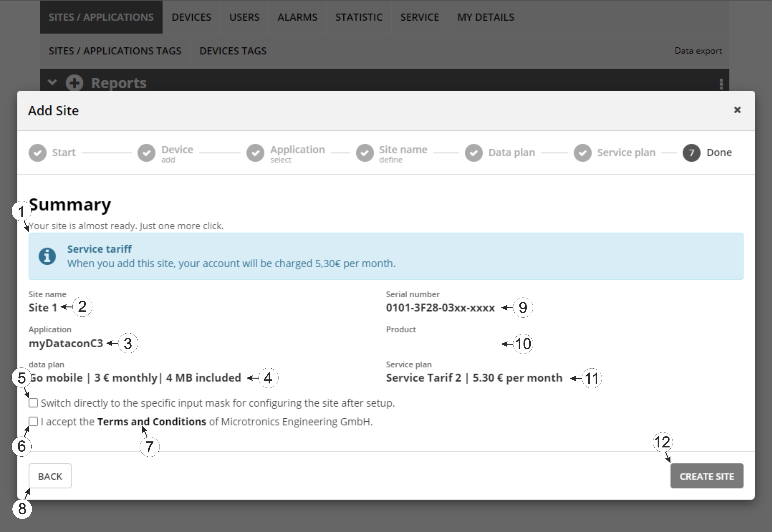Viewport: 772px width, 532px height.
Task: Switch to the ALARMS tab
Action: click(297, 17)
